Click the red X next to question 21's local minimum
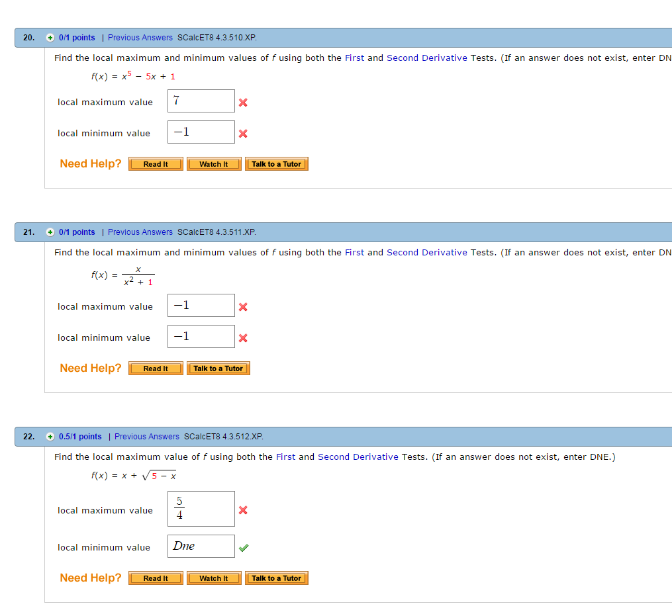The width and height of the screenshot is (672, 616). click(243, 337)
